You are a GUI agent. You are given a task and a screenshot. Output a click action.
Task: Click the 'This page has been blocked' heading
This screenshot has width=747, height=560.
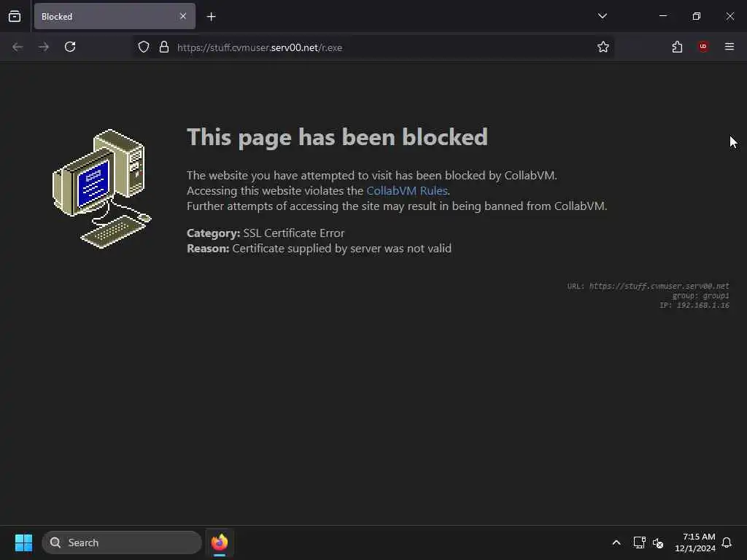pyautogui.click(x=337, y=137)
